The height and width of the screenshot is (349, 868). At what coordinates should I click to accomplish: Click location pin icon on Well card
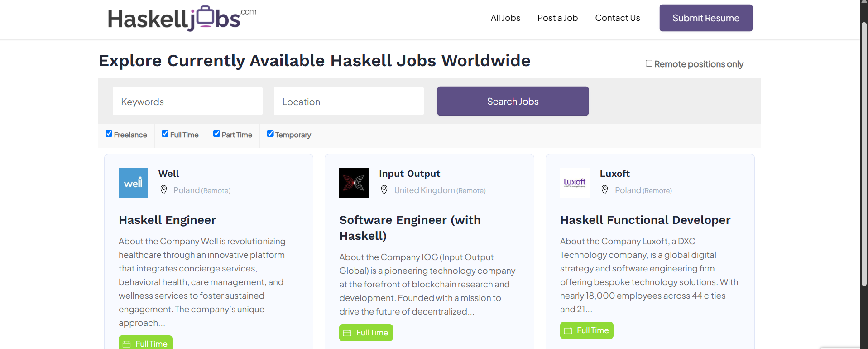coord(163,190)
